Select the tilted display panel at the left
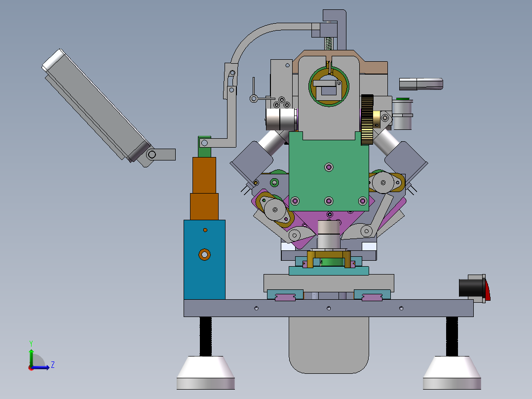 coord(96,106)
